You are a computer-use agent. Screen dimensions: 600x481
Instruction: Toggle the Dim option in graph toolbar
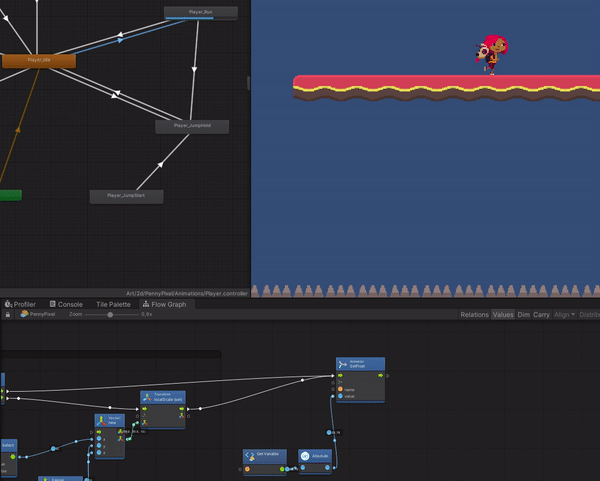523,315
